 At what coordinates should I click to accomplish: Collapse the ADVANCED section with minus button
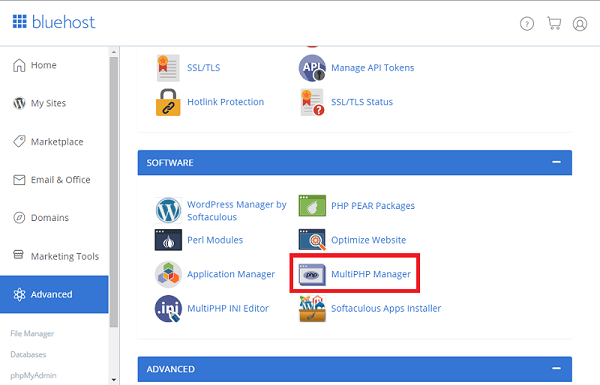pos(556,369)
